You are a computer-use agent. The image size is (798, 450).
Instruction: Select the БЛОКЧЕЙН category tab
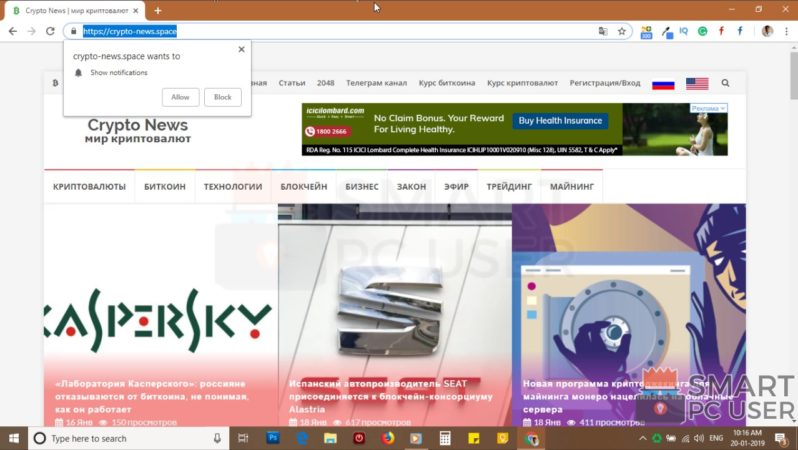coord(304,187)
